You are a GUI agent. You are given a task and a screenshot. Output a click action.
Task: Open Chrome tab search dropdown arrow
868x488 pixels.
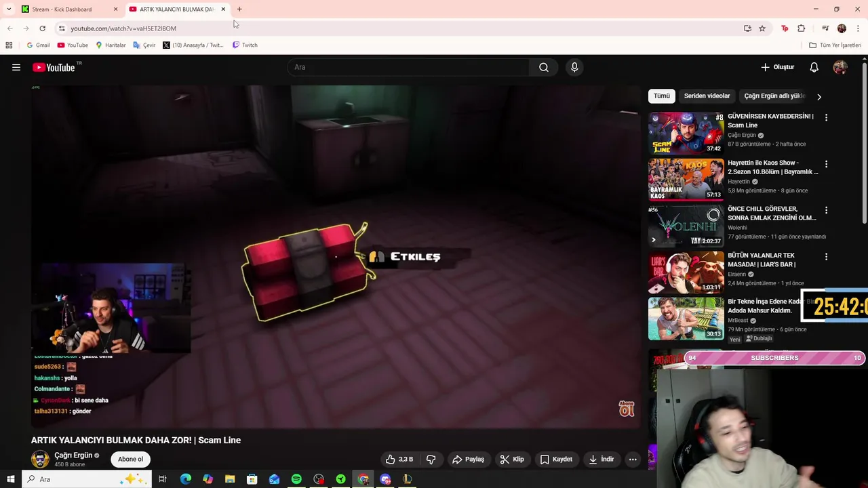tap(9, 9)
